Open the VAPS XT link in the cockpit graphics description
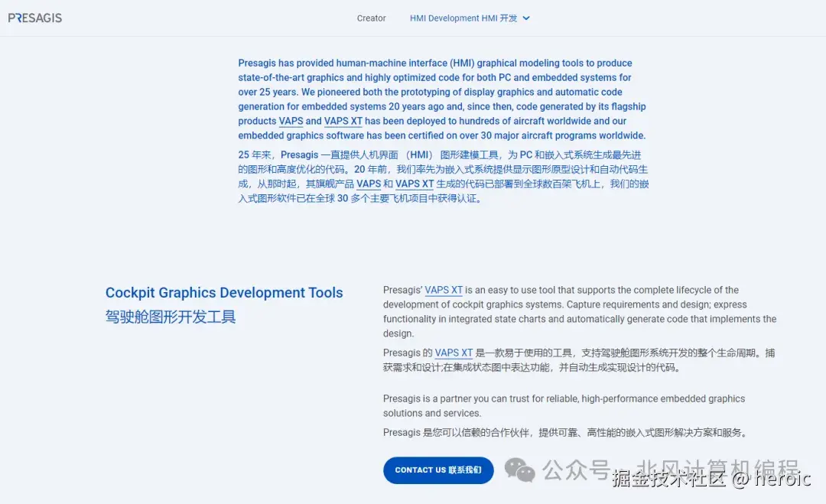The width and height of the screenshot is (826, 504). click(444, 290)
